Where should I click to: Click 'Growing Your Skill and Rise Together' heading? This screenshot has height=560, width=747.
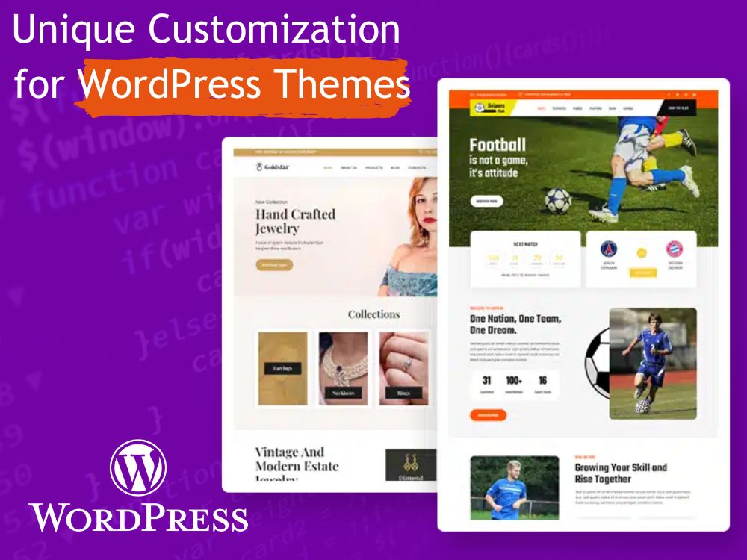click(621, 473)
